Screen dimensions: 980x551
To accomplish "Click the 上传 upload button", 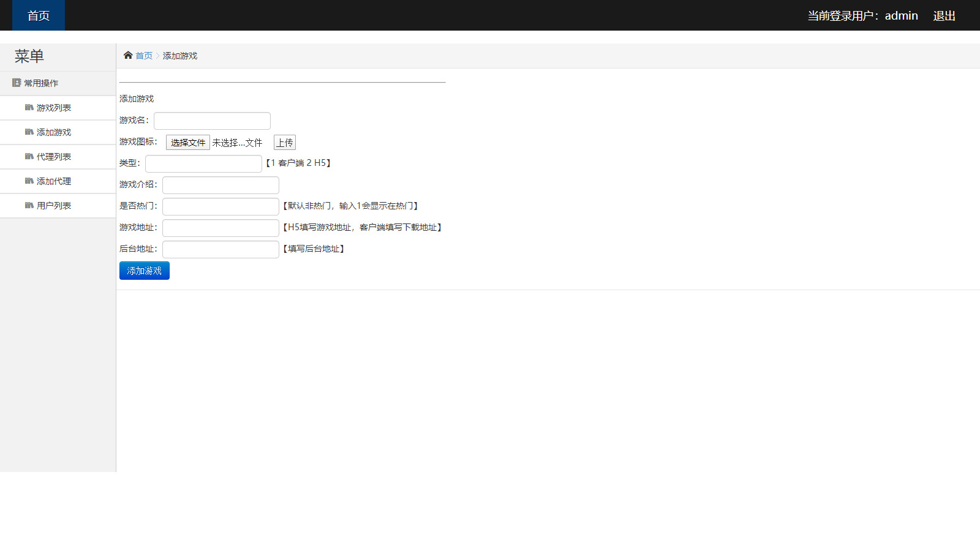I will point(284,142).
